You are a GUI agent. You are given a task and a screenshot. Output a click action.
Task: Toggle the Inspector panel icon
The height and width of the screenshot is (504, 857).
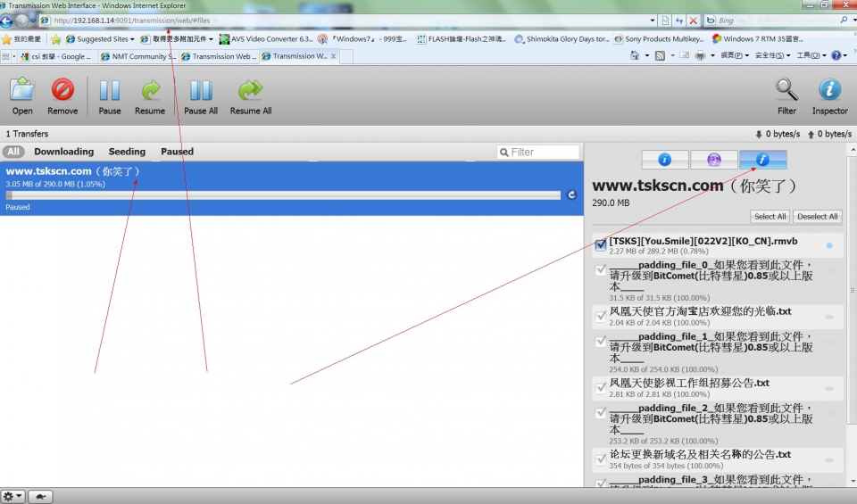coord(829,89)
